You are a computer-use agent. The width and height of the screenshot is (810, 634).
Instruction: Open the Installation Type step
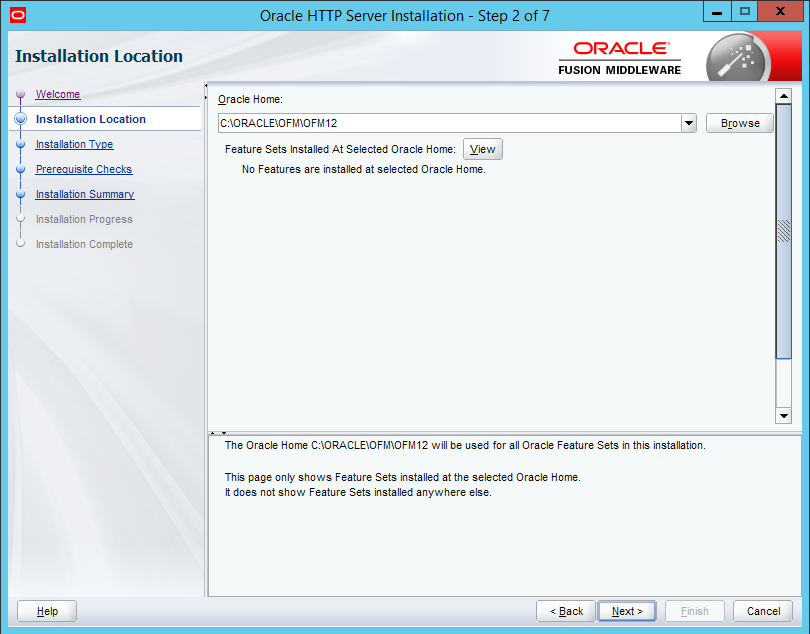click(x=74, y=144)
